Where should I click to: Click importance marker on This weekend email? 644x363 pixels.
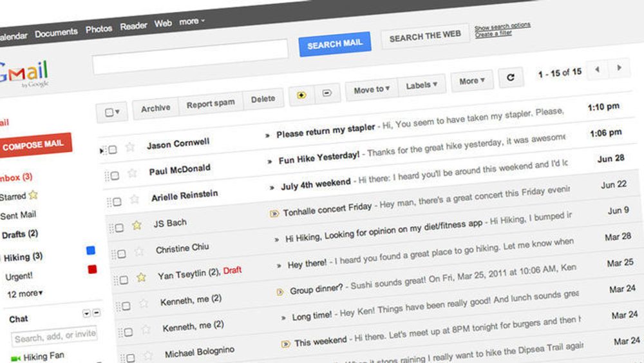pyautogui.click(x=285, y=344)
